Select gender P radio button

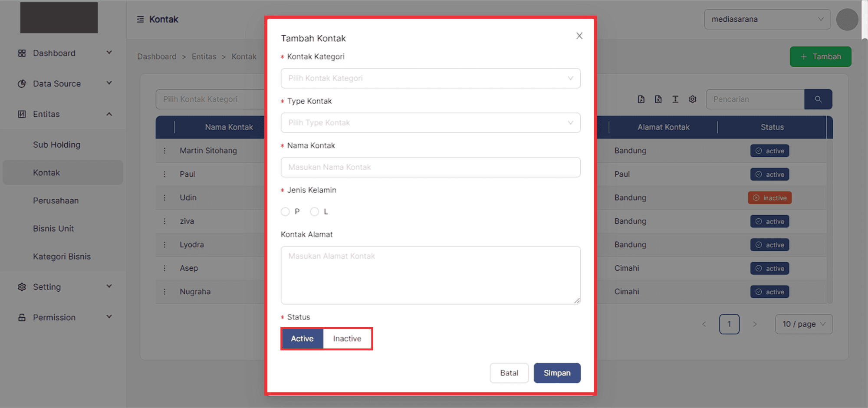pyautogui.click(x=285, y=211)
